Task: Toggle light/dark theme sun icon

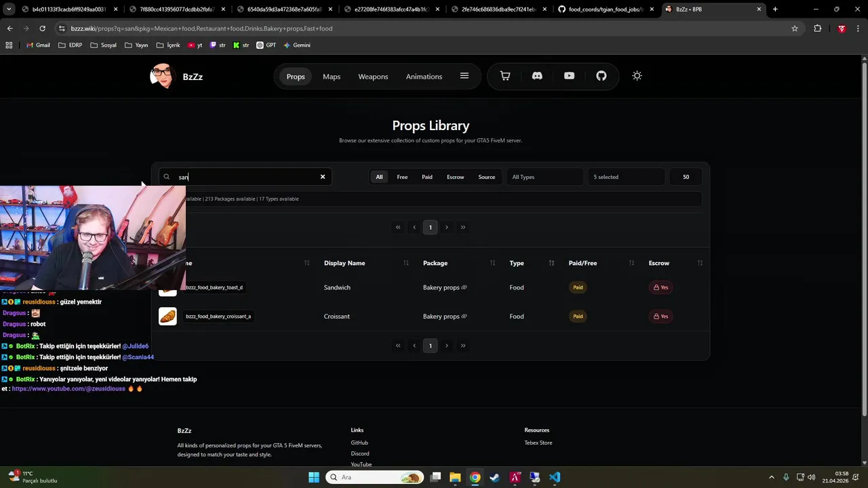Action: 637,76
